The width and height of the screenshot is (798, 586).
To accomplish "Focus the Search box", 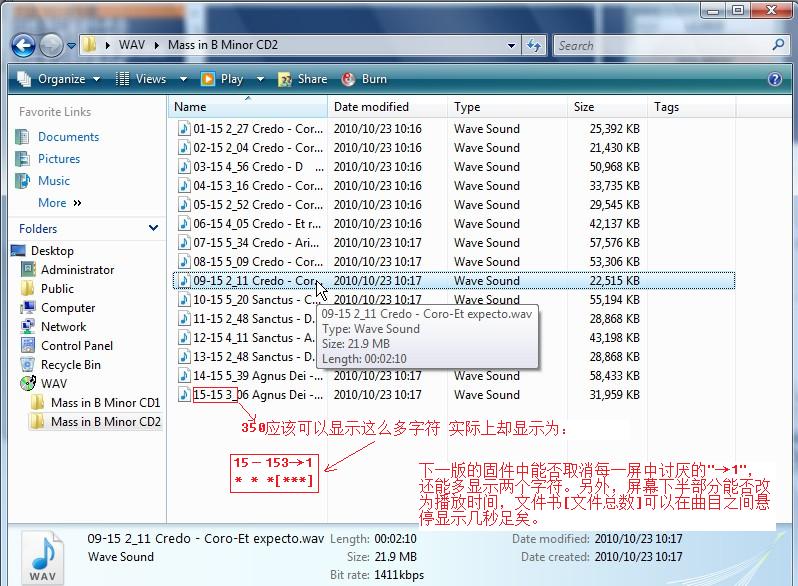I will point(662,45).
